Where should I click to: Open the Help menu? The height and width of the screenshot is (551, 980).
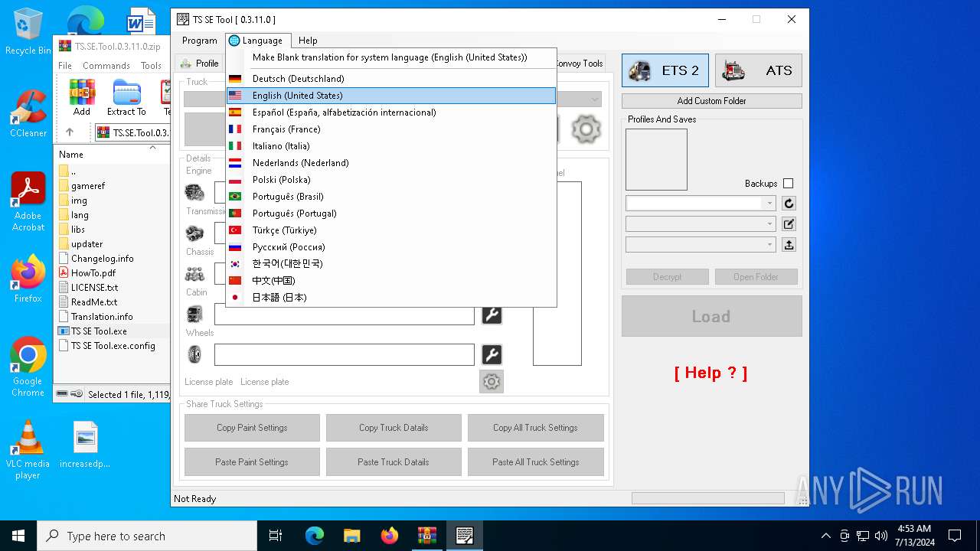(308, 41)
